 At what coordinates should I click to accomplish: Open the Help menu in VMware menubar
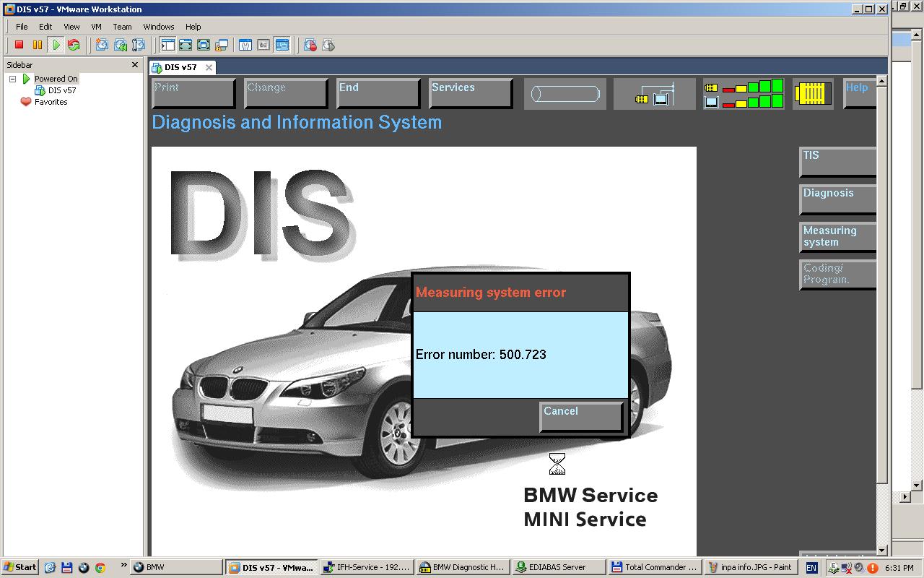click(x=193, y=27)
